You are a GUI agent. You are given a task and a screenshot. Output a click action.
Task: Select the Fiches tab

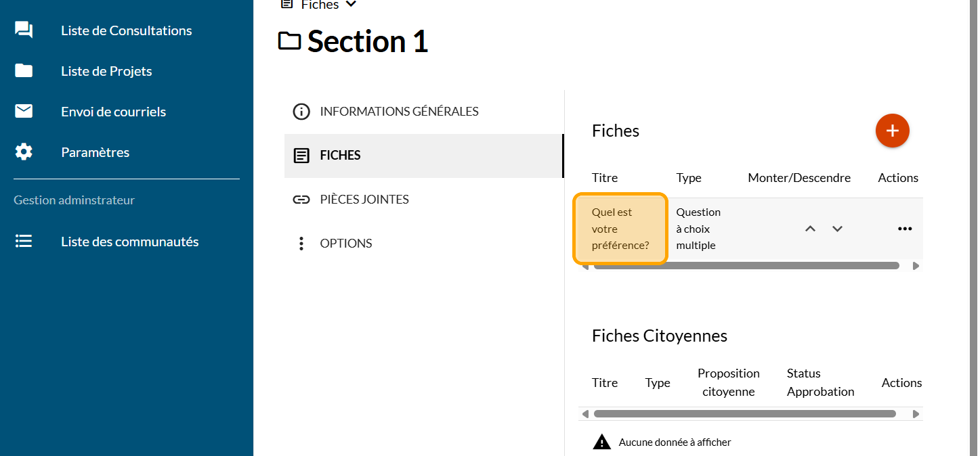(x=340, y=156)
